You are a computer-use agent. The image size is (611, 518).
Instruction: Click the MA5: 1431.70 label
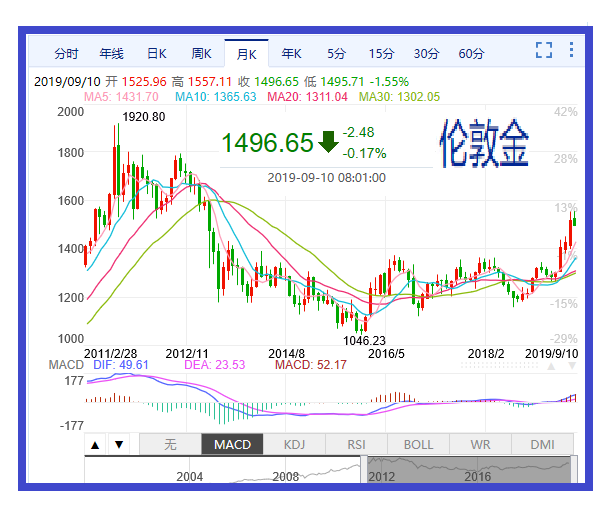coord(121,97)
